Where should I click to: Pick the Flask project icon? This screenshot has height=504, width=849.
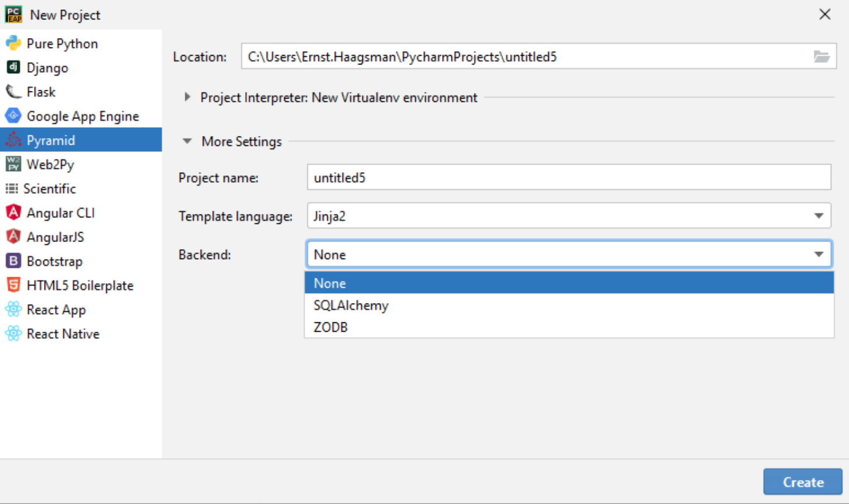click(x=13, y=92)
